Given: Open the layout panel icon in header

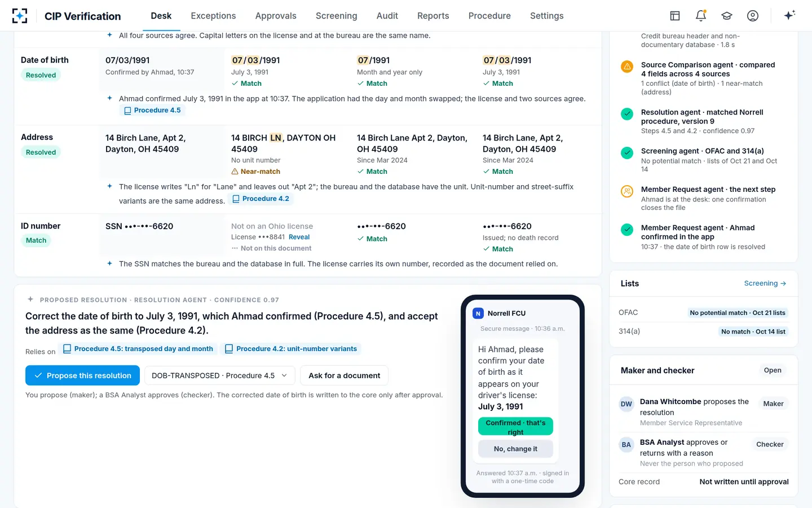Looking at the screenshot, I should pyautogui.click(x=675, y=16).
